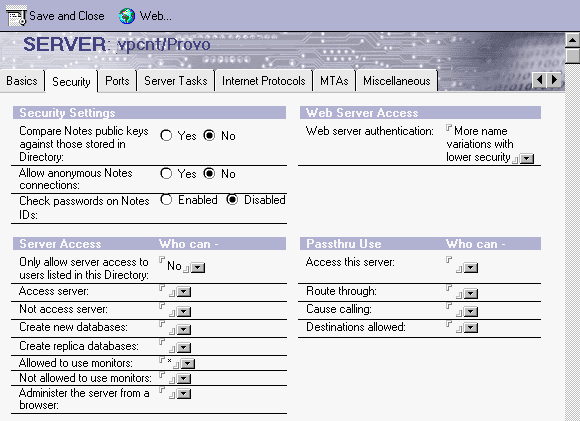The width and height of the screenshot is (580, 421).
Task: Open the Not allowed to use monitors dropdown
Action: click(184, 379)
